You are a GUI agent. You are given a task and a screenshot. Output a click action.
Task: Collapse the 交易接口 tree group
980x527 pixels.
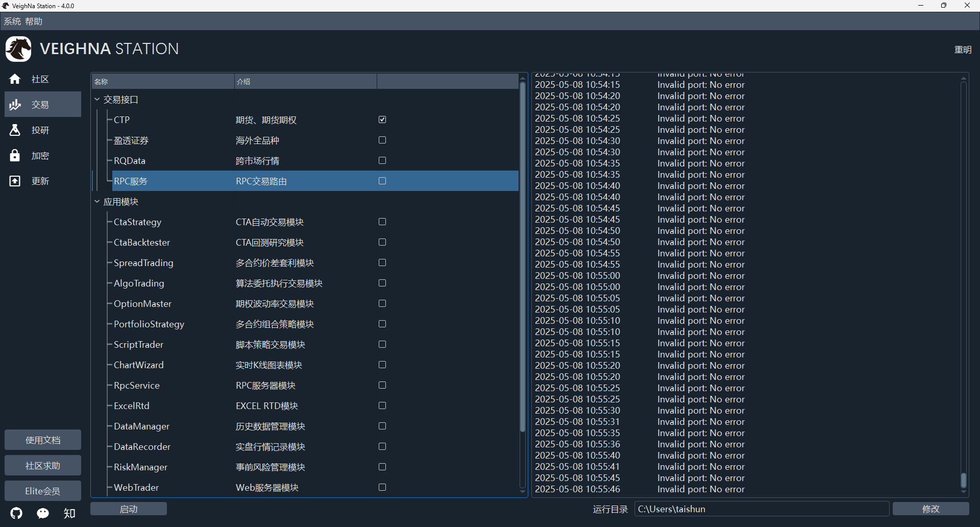click(x=97, y=100)
